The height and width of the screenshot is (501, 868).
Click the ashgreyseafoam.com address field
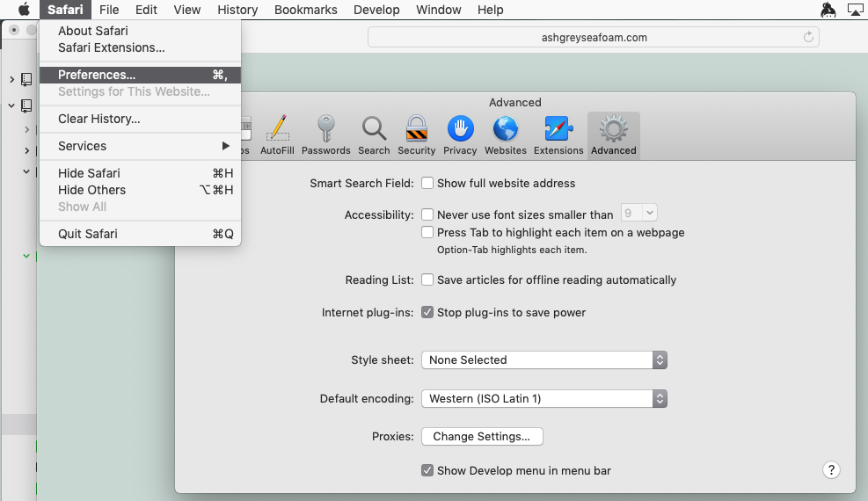(594, 37)
